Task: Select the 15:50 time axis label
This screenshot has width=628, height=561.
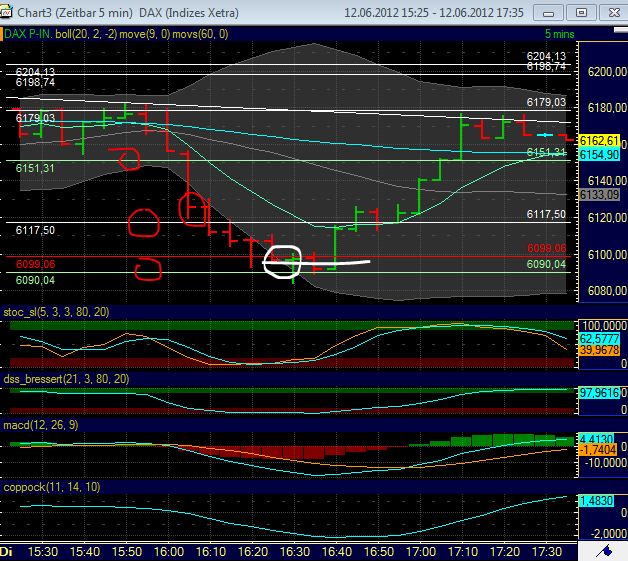Action: coord(127,552)
